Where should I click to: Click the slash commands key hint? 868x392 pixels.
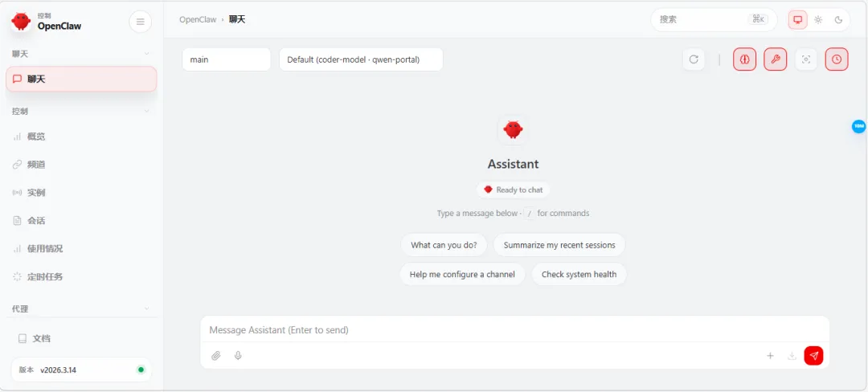[x=529, y=214]
